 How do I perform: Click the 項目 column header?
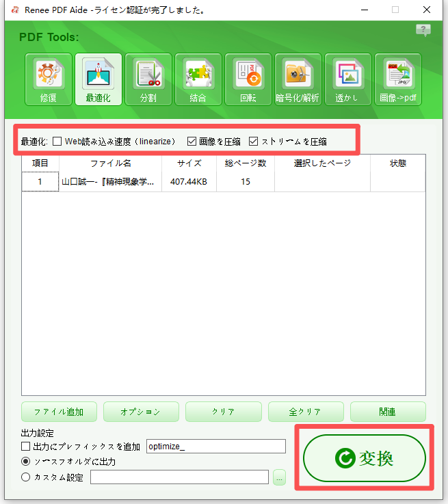tap(40, 163)
